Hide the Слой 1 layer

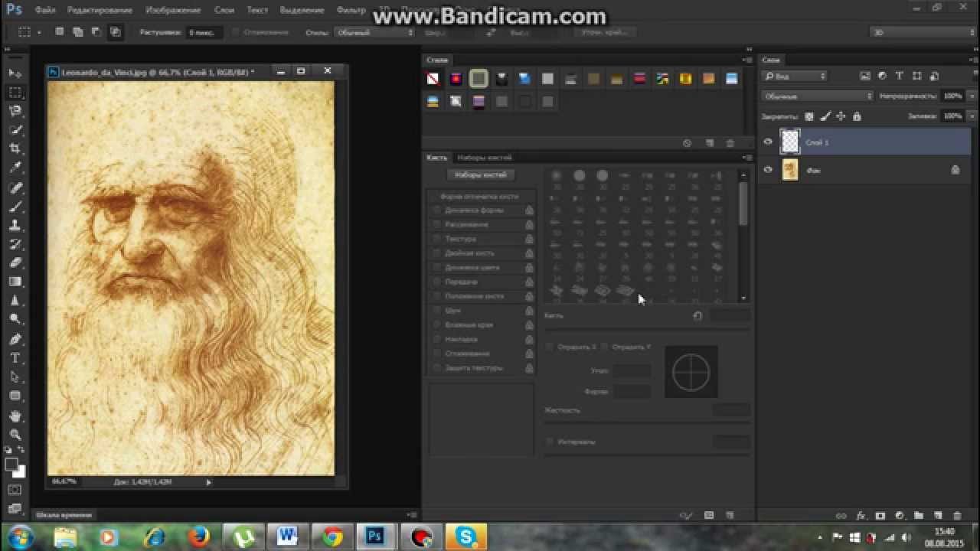768,142
